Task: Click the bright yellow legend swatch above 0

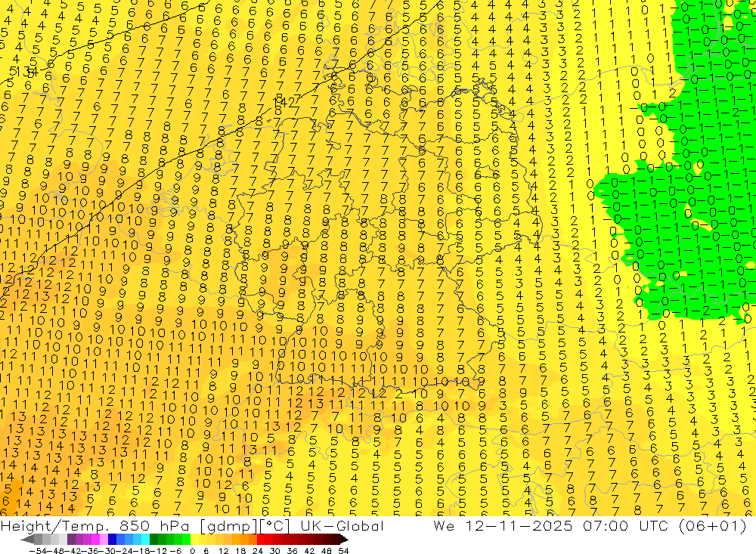Action: pyautogui.click(x=195, y=540)
